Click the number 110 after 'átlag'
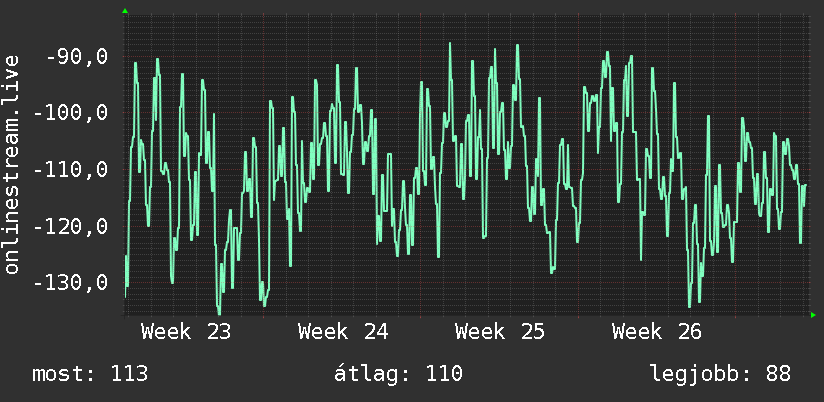824x402 pixels. click(444, 374)
